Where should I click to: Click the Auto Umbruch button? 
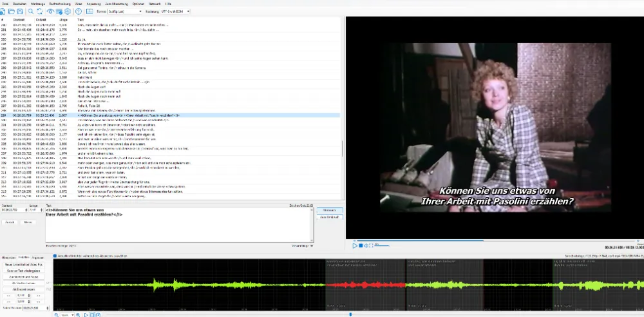(x=329, y=216)
